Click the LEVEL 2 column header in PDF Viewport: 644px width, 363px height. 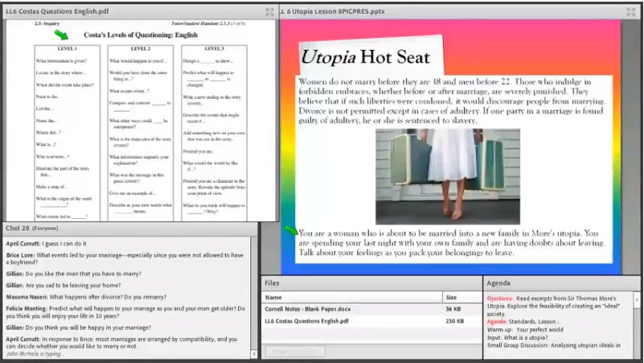tap(141, 48)
